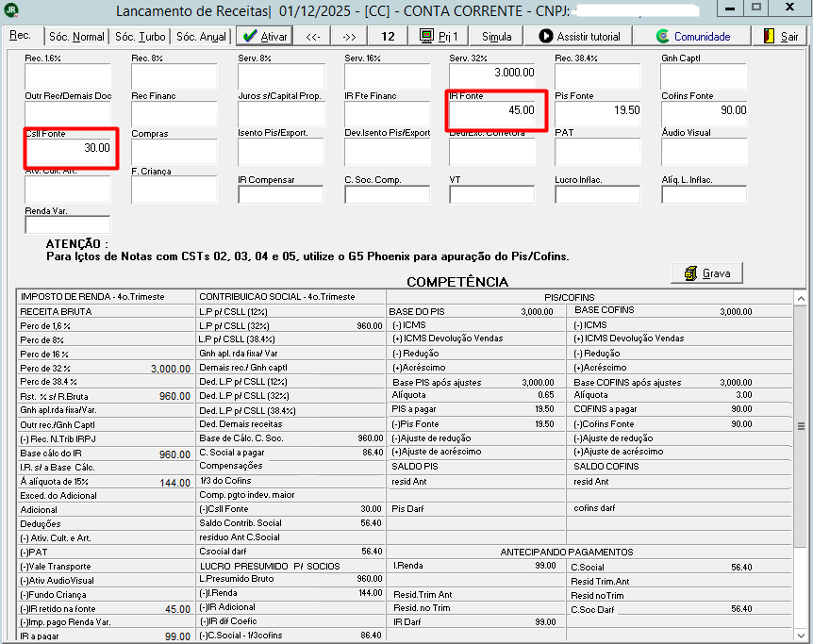Click the Juros s/Capital Prop. field
Screen dimensions: 813x644
(281, 113)
